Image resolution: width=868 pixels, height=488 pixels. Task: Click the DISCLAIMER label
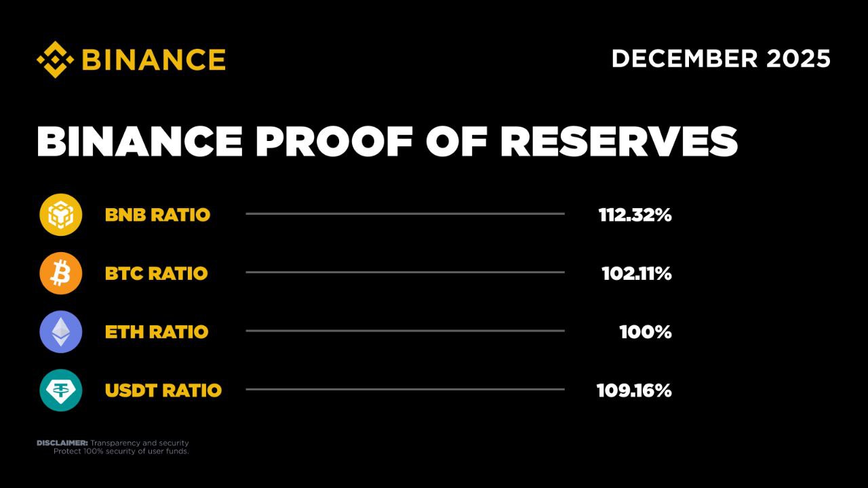point(62,443)
